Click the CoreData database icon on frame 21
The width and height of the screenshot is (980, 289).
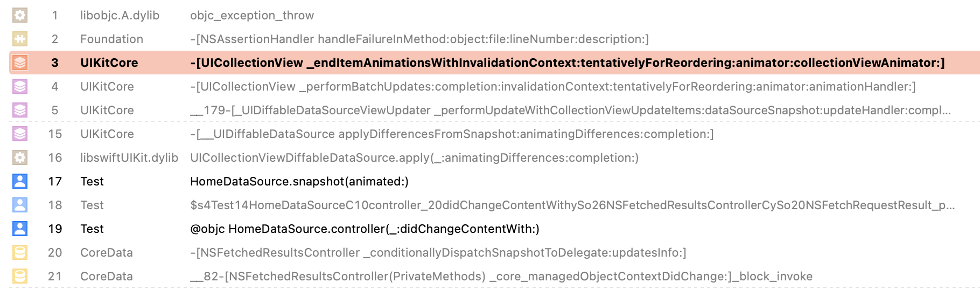20,276
